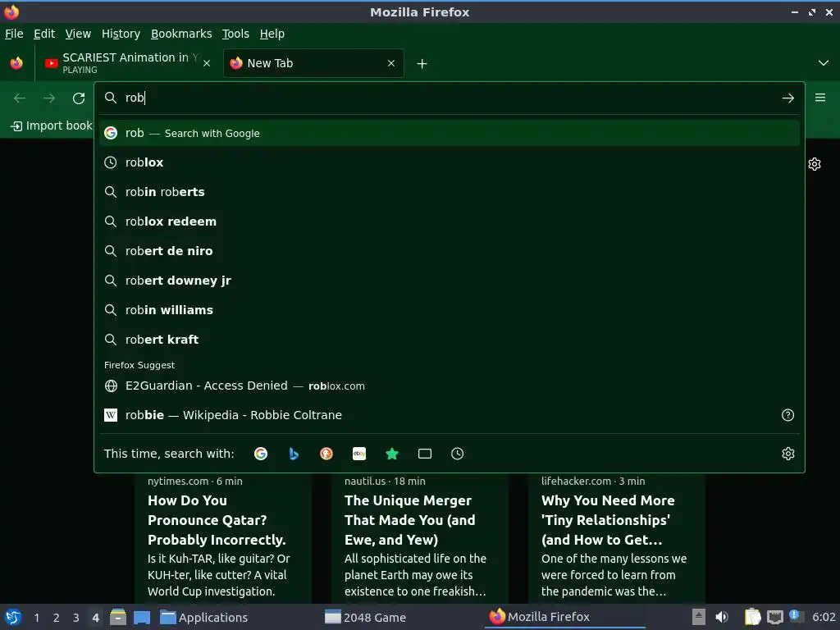The image size is (840, 630).
Task: Open the History menu
Action: [x=121, y=34]
